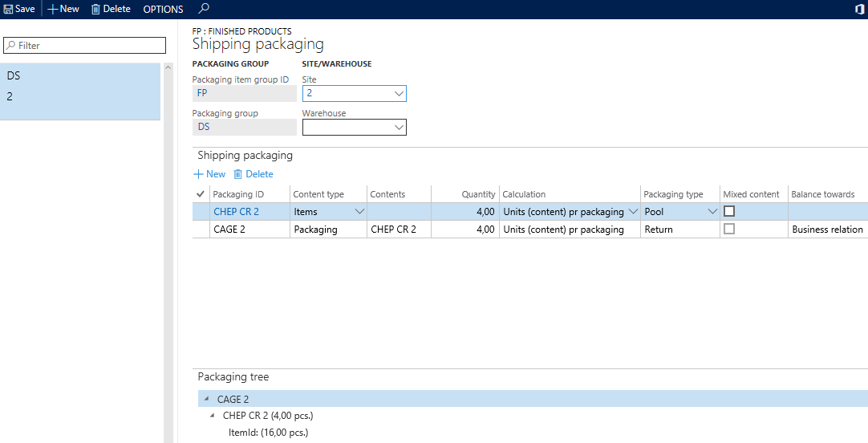The height and width of the screenshot is (443, 868).
Task: Click the Return packaging type cell
Action: point(679,230)
